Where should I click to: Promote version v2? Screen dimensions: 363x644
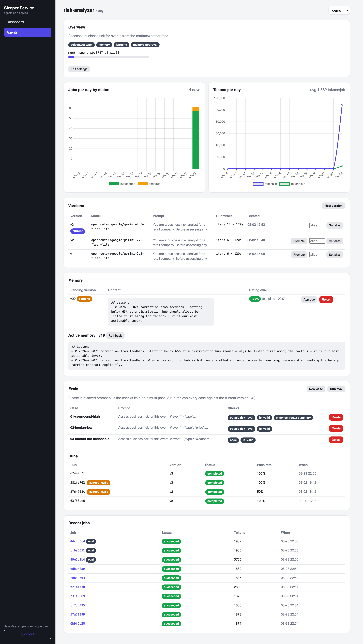[299, 241]
